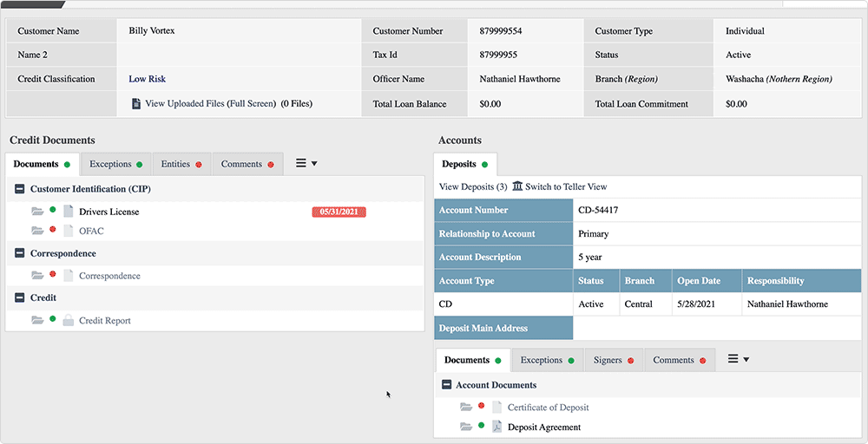
Task: Open folder icon beside Certificate of Deposit
Action: pos(466,407)
